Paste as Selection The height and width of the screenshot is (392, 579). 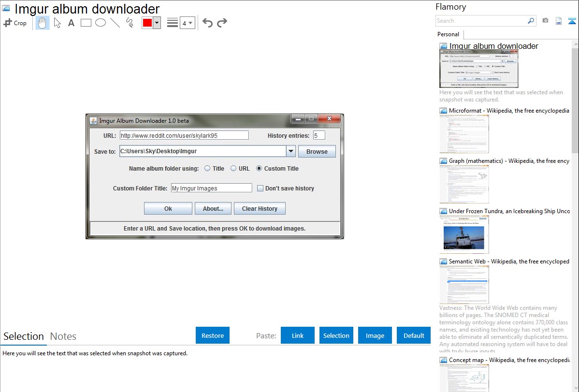(x=336, y=335)
